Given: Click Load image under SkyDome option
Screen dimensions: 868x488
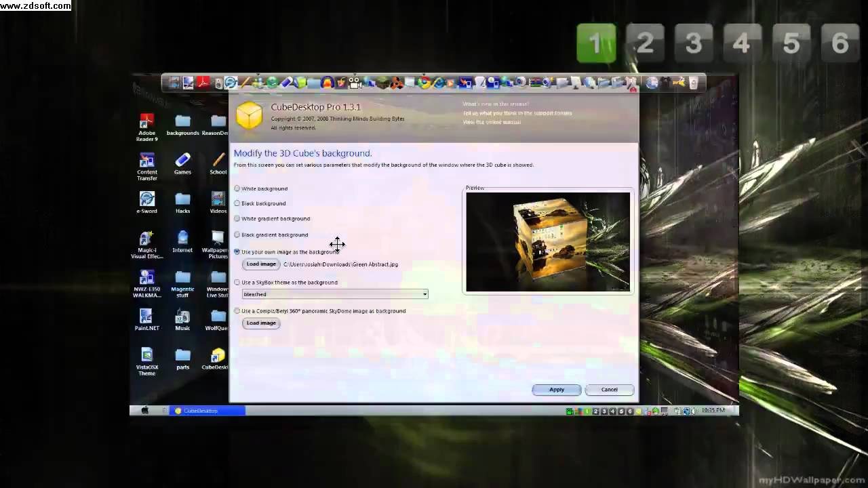Looking at the screenshot, I should click(261, 323).
